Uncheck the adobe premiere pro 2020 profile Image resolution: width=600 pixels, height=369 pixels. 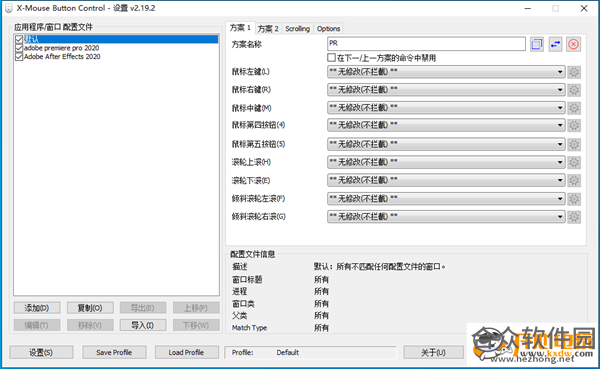[19, 48]
